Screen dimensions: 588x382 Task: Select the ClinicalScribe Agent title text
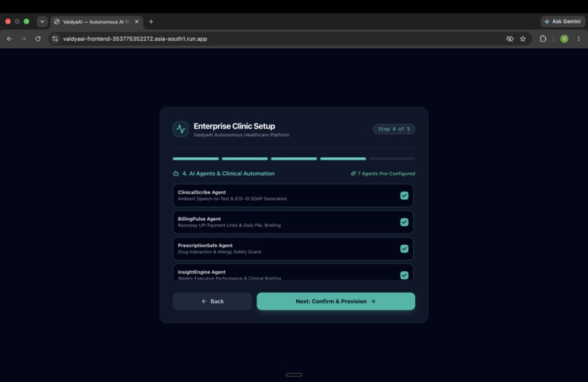pyautogui.click(x=202, y=192)
